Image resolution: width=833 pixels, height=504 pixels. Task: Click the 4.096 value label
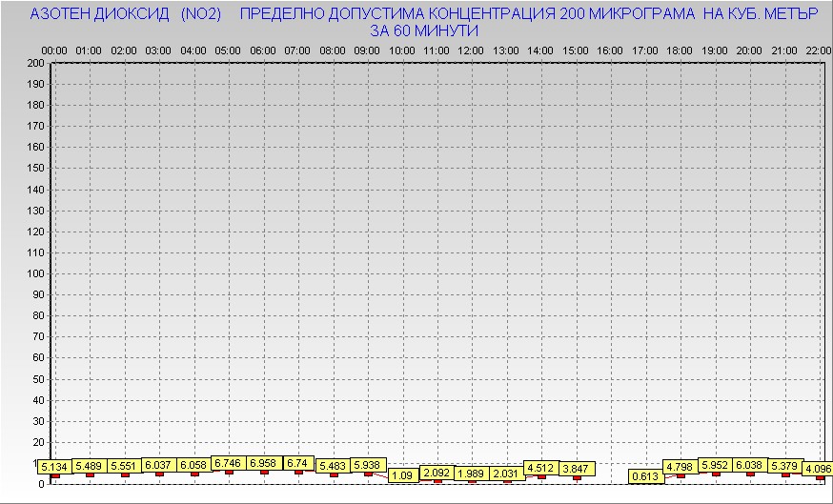tap(817, 469)
